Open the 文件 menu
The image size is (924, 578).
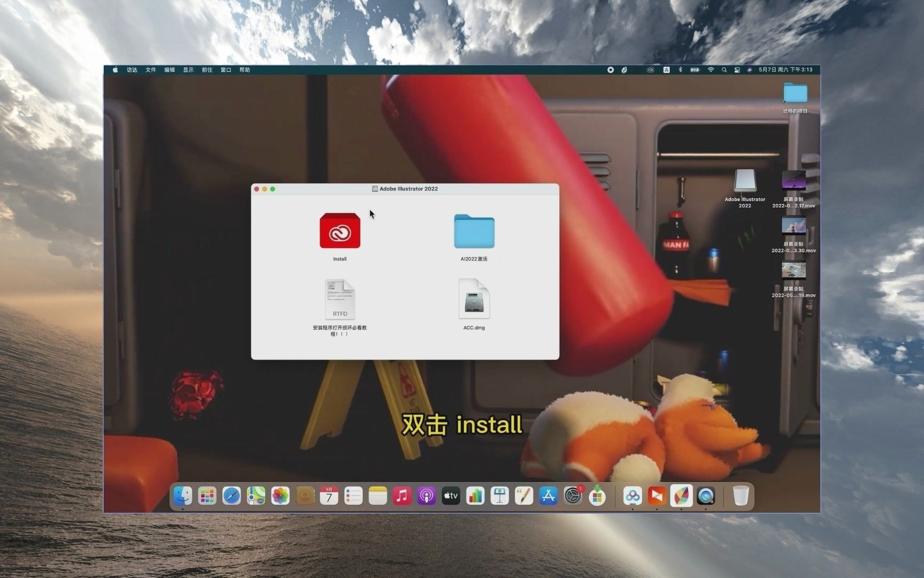[151, 70]
